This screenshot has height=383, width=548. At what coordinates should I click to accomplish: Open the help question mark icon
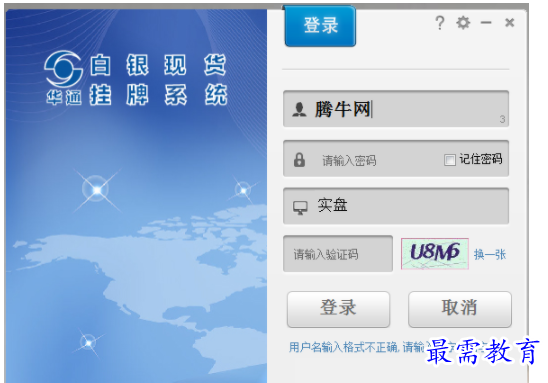pyautogui.click(x=440, y=23)
